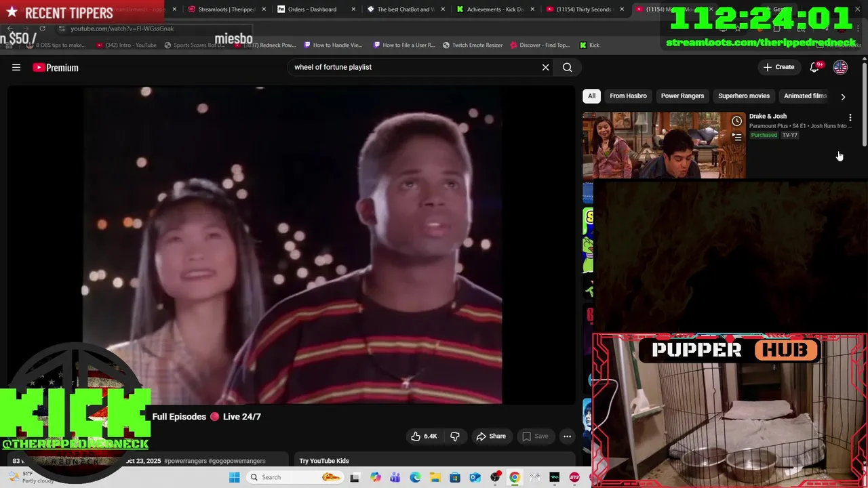
Task: Clear the search box with the X icon
Action: (545, 67)
